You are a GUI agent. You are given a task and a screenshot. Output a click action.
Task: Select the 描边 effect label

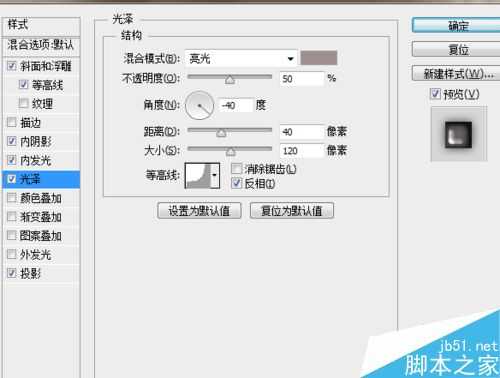point(30,123)
